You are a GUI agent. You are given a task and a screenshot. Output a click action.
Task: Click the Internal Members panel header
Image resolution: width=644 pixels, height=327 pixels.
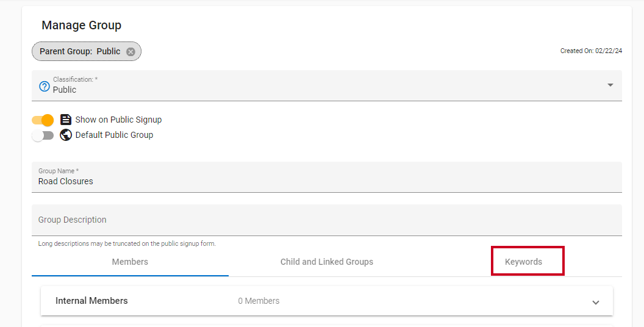(327, 301)
